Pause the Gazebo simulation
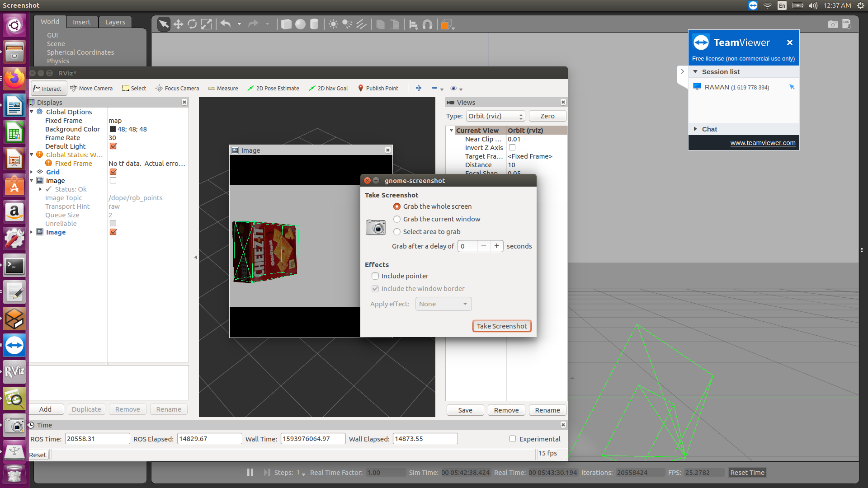 click(x=250, y=472)
